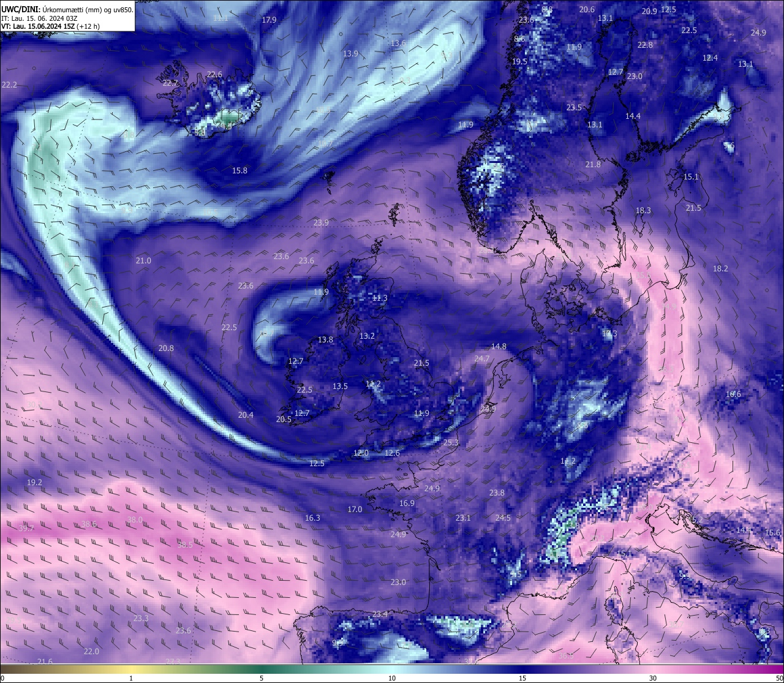The height and width of the screenshot is (683, 784).
Task: Click the 19.5 value over northern Norway
Action: [519, 61]
